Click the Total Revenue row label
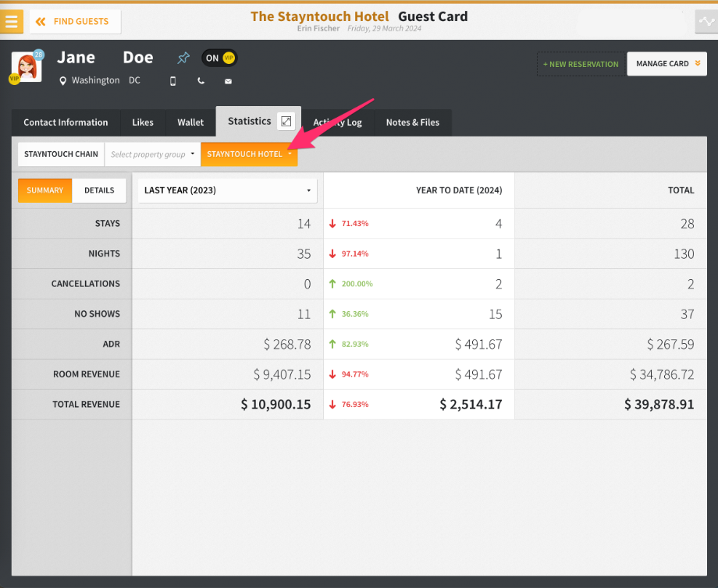Image resolution: width=718 pixels, height=588 pixels. click(x=86, y=405)
